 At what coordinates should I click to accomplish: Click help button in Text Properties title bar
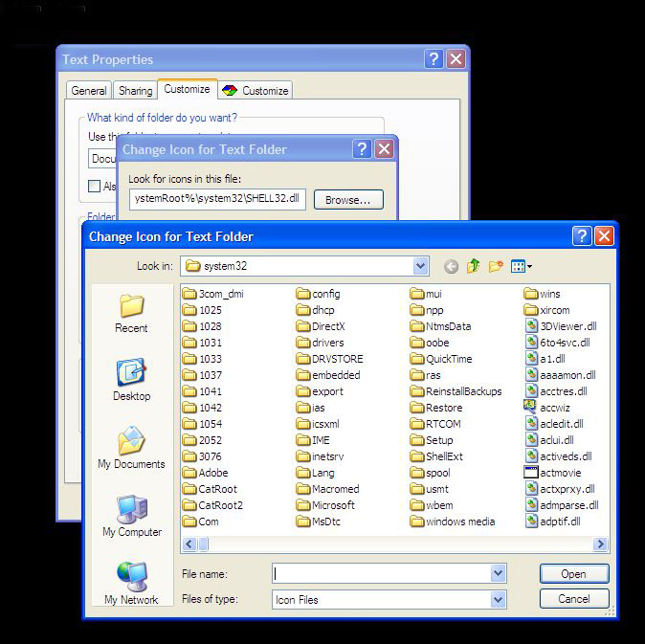pos(434,59)
